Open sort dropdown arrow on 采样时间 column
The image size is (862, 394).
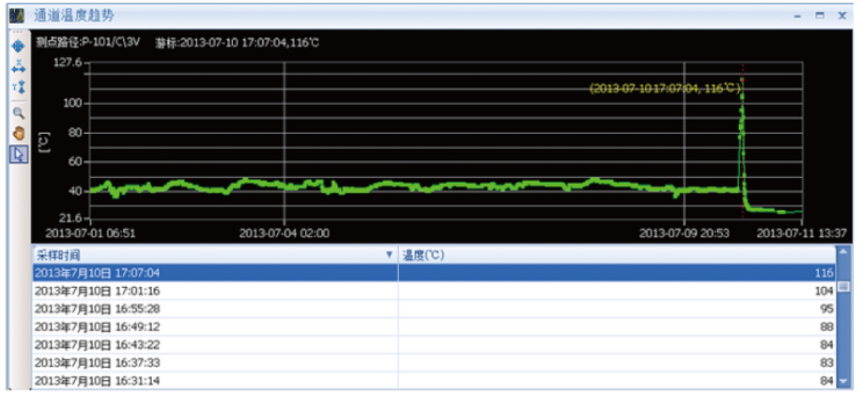[389, 255]
